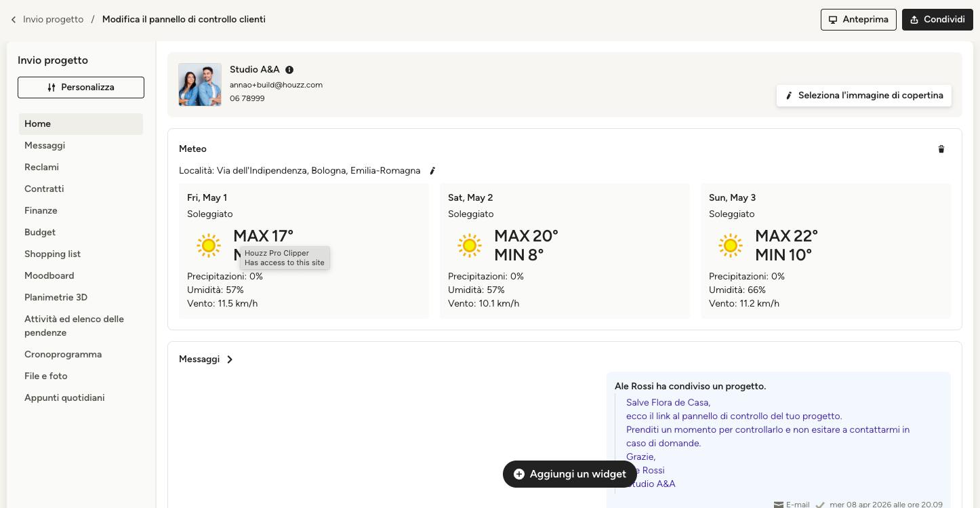Open Cronoprogramma in the sidebar
Image resolution: width=980 pixels, height=508 pixels.
(63, 355)
